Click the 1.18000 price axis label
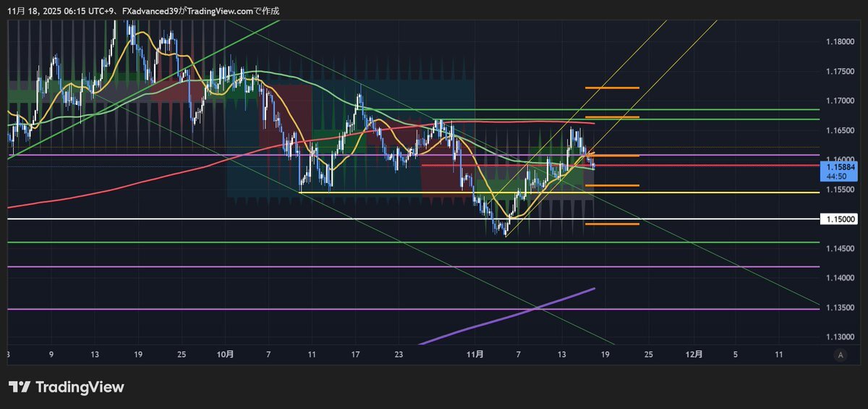The width and height of the screenshot is (868, 409). 840,41
